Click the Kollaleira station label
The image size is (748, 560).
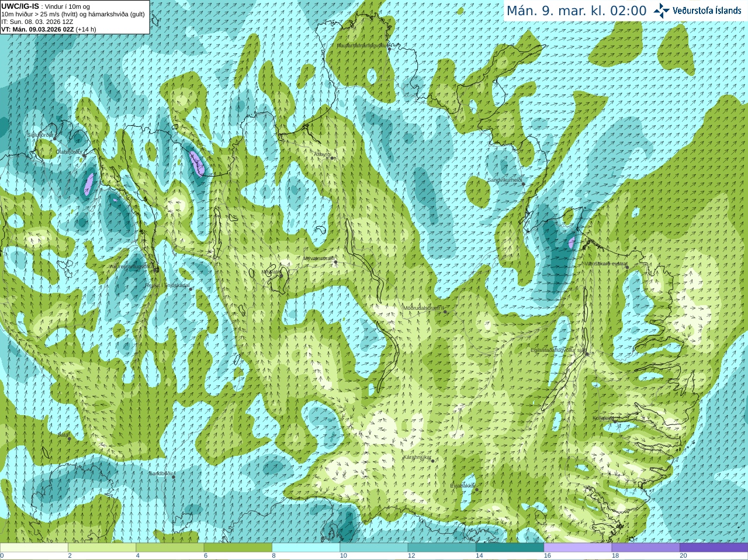pyautogui.click(x=603, y=418)
